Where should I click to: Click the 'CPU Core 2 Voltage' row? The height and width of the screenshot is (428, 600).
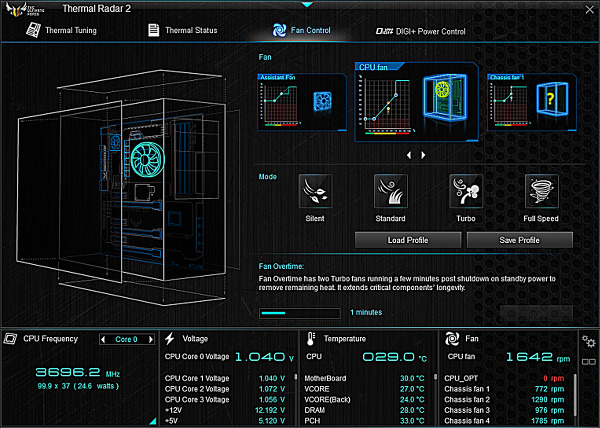(225, 389)
